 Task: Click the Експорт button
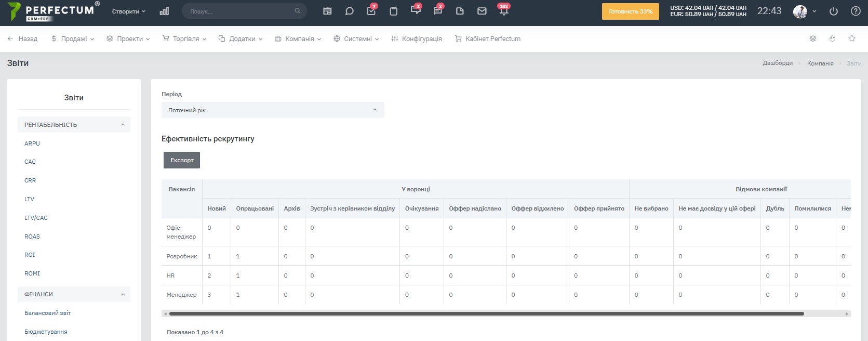182,160
